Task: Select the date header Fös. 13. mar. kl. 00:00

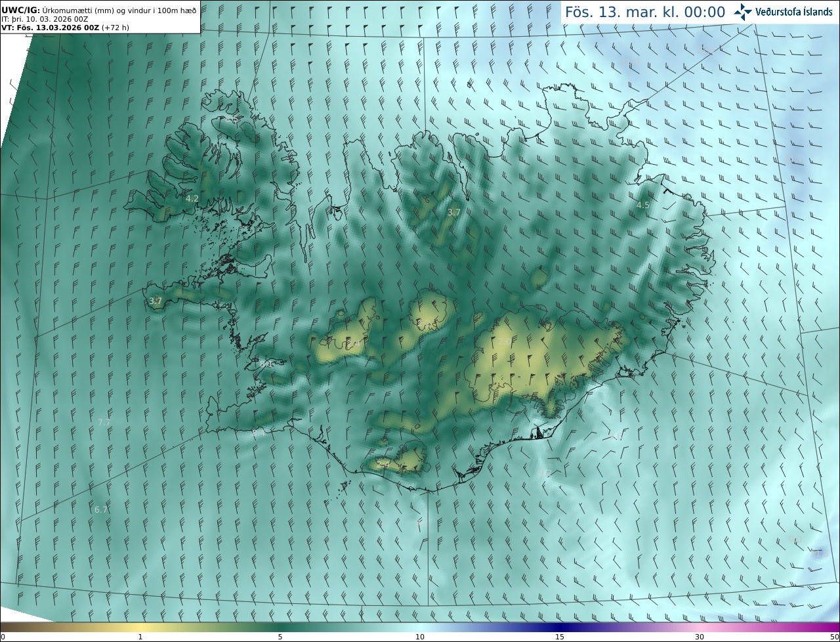Action: 645,12
